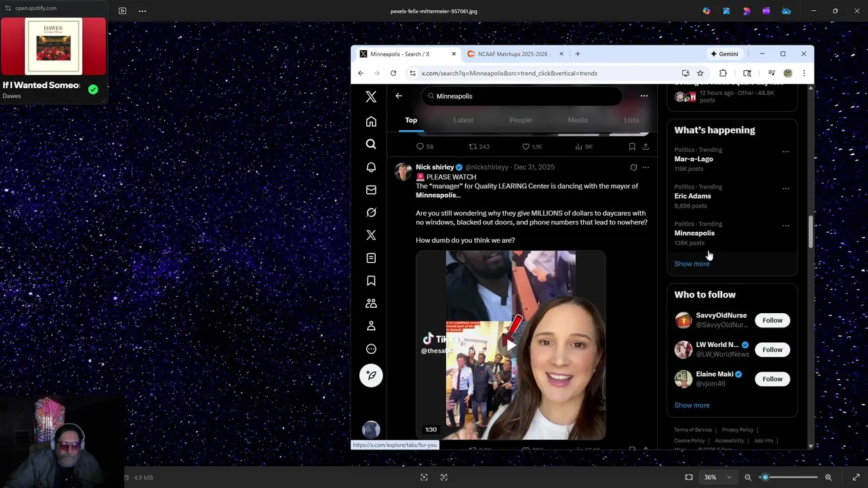This screenshot has width=868, height=488.
Task: Follow SavvyOldNurse
Action: click(772, 320)
